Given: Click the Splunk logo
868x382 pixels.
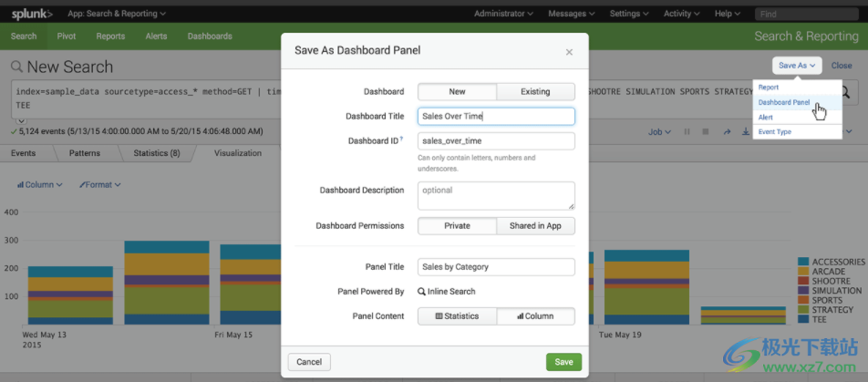Looking at the screenshot, I should tap(32, 14).
